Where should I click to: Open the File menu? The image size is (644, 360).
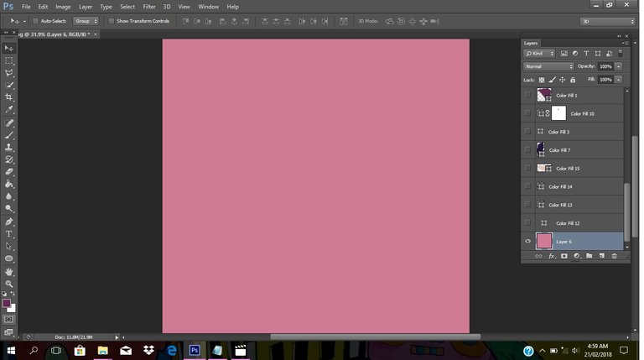pyautogui.click(x=26, y=7)
